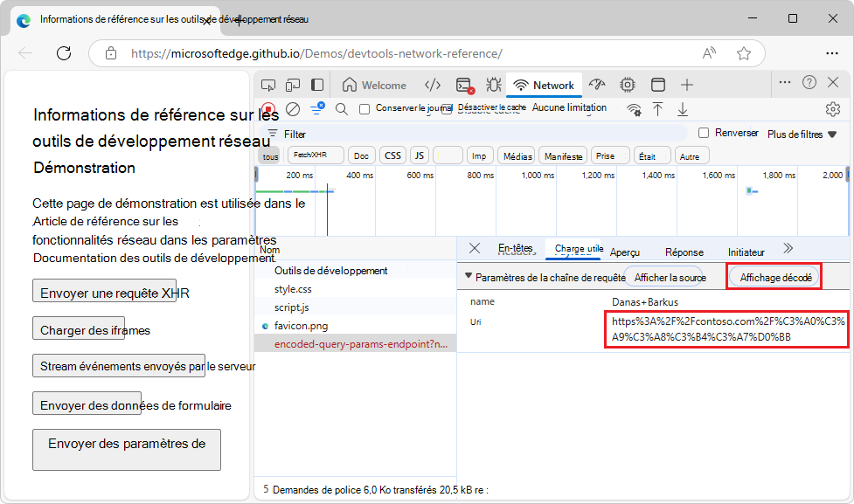Select encoded-query-params-endpoint request row
The image size is (854, 504).
coord(355,344)
